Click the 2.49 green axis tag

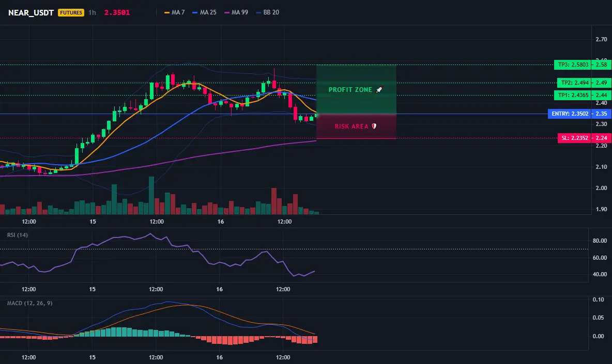[601, 83]
